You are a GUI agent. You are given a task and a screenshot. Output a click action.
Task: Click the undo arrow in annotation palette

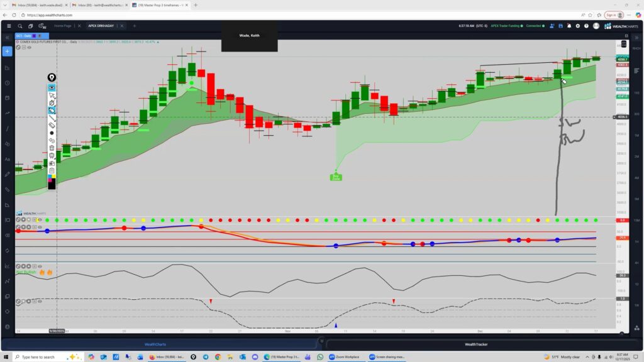[52, 140]
